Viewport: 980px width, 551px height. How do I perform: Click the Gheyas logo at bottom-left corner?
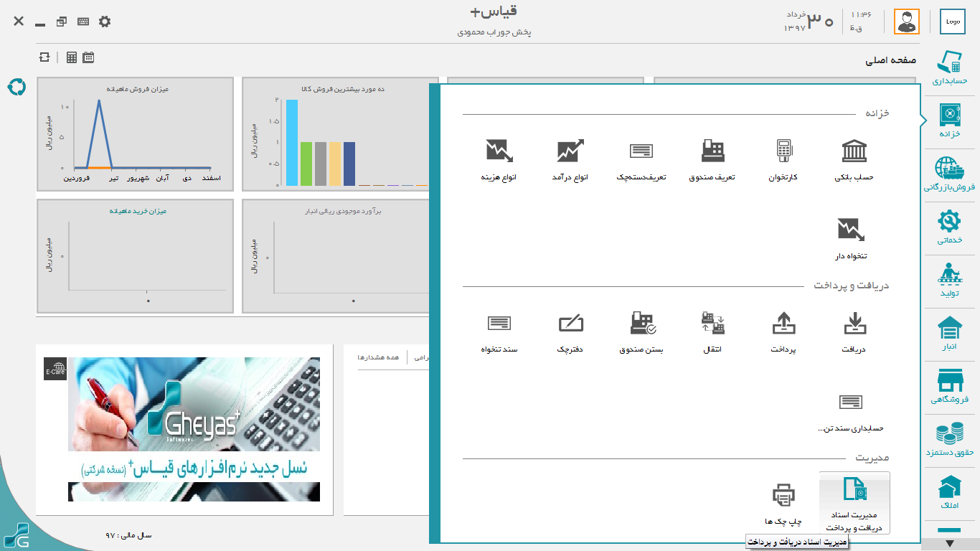click(16, 536)
